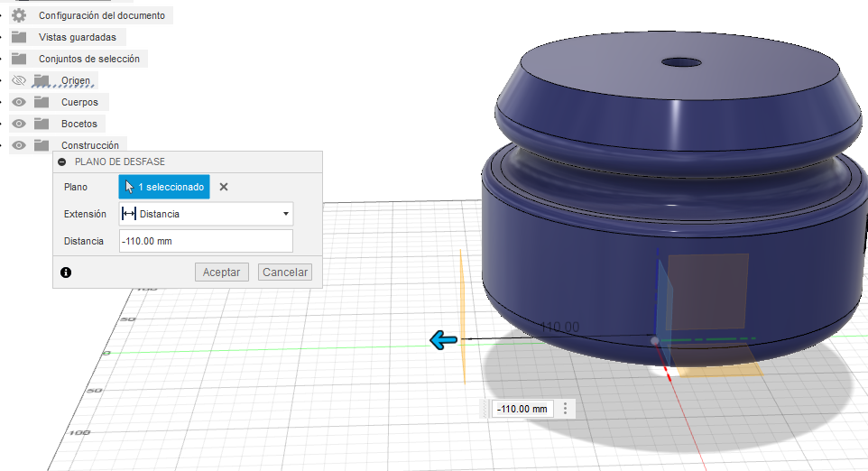Click the small hole on model top
Image resolution: width=868 pixels, height=471 pixels.
tap(681, 62)
